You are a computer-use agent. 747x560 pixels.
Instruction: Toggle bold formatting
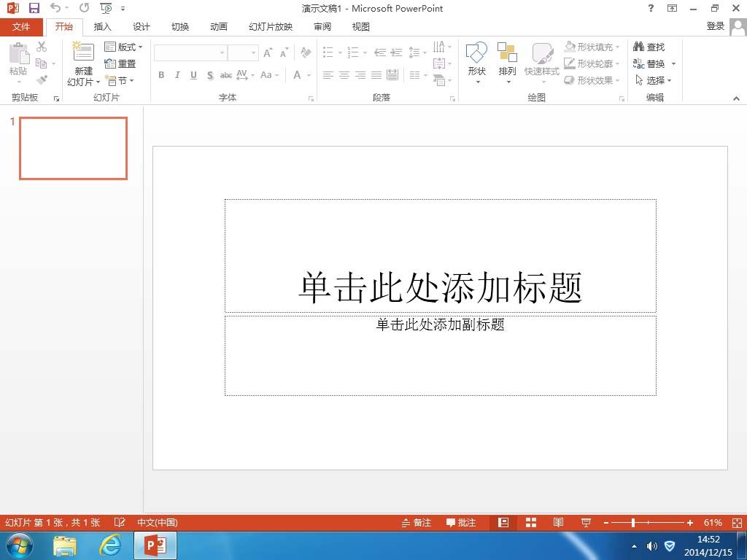coord(161,75)
